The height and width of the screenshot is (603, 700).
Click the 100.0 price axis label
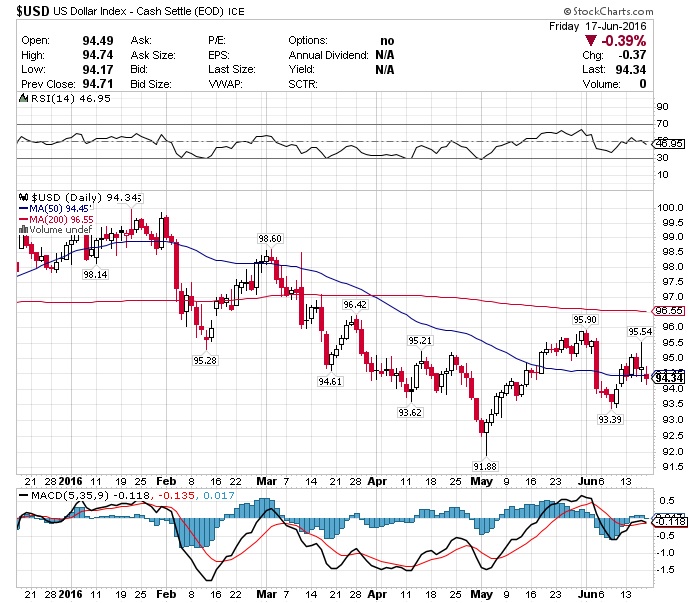coord(670,208)
